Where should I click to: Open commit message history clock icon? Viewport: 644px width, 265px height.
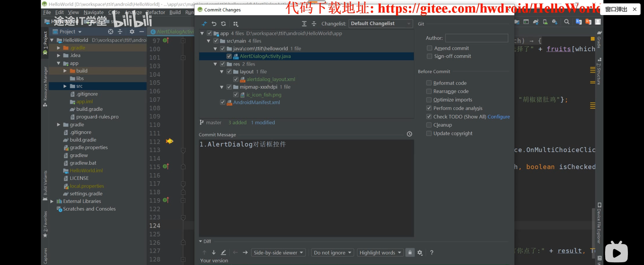pos(410,134)
